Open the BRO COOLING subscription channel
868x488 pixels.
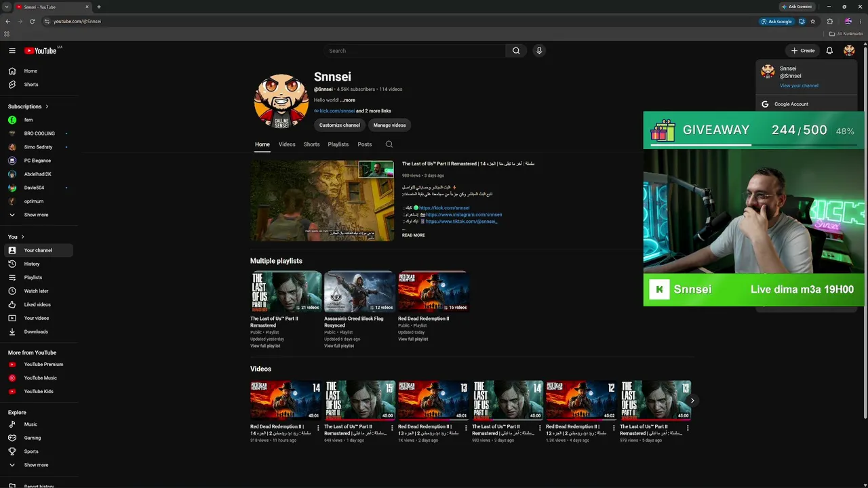[x=38, y=134]
